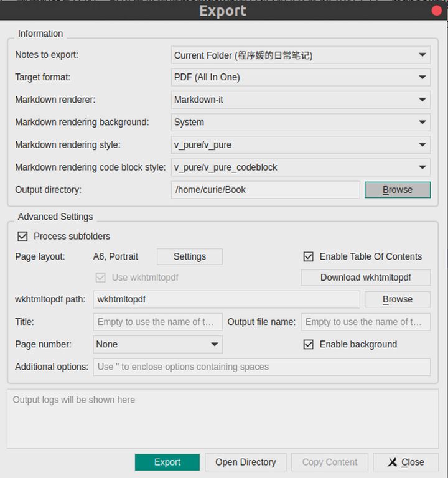Open page layout Settings

(x=190, y=256)
